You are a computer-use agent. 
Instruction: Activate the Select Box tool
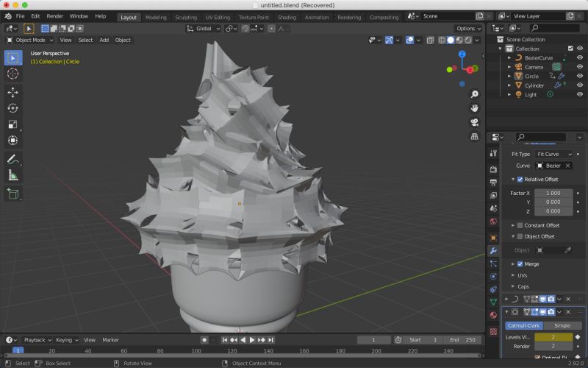12,58
